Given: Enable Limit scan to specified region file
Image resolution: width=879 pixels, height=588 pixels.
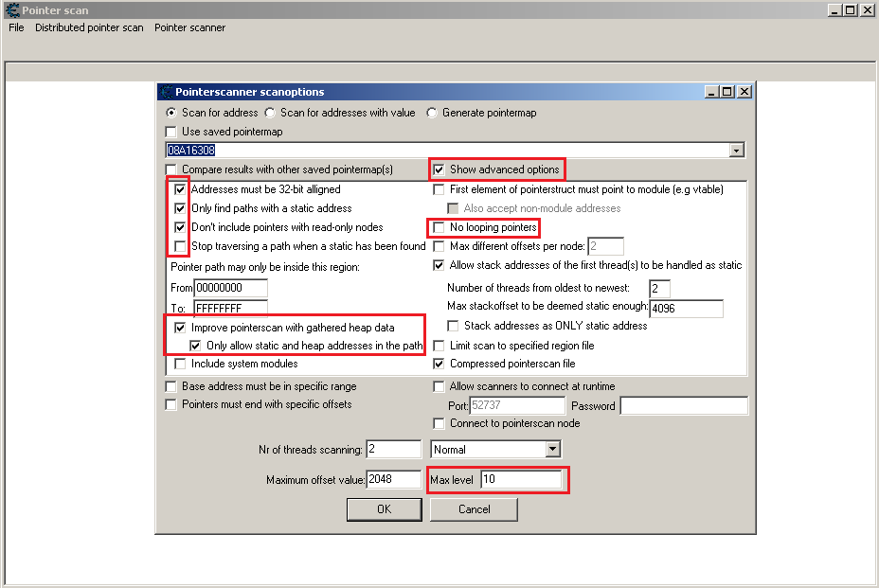Looking at the screenshot, I should click(439, 346).
